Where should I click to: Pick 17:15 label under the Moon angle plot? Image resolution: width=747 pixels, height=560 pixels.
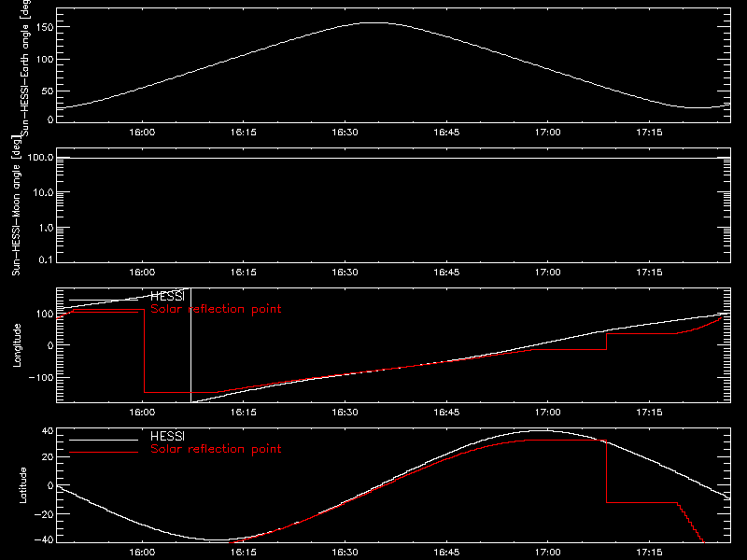point(649,272)
